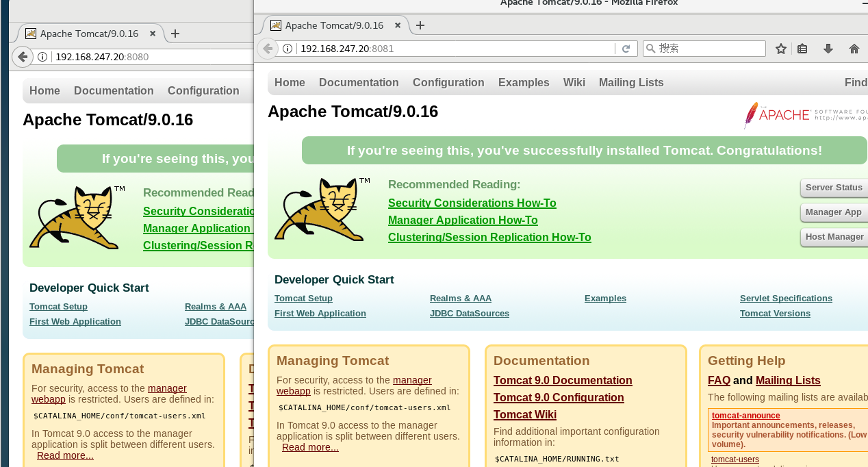Open the tomcat-announce mailing list link
This screenshot has height=467, width=868.
[745, 416]
